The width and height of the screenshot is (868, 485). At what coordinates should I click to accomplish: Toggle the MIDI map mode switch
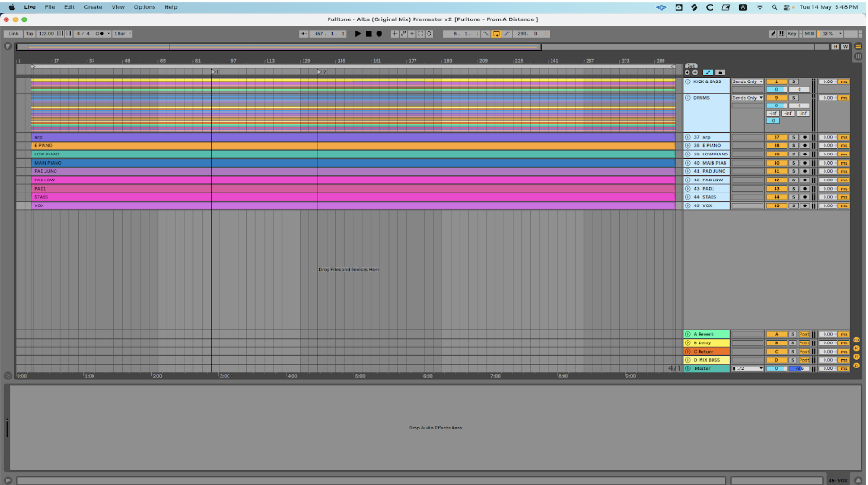point(810,33)
